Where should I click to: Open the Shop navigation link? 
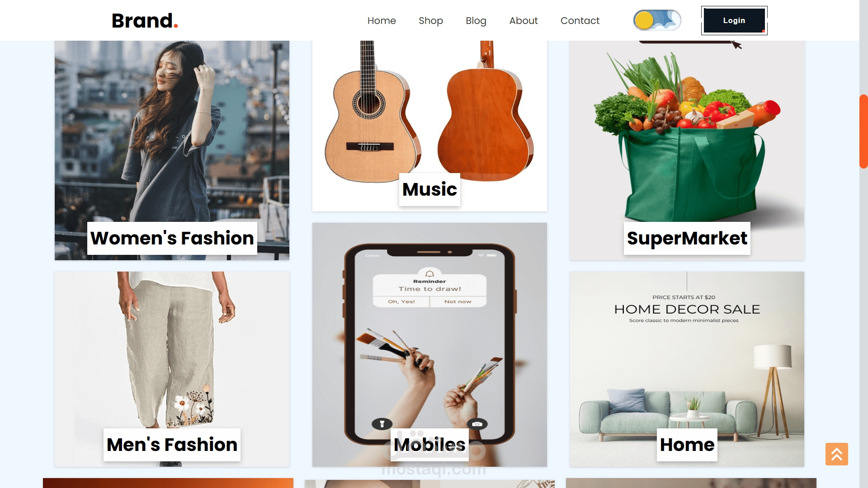(x=431, y=21)
